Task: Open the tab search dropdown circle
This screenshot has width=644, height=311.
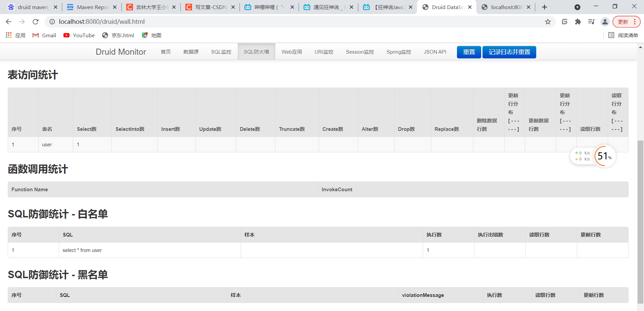Action: coord(577,7)
